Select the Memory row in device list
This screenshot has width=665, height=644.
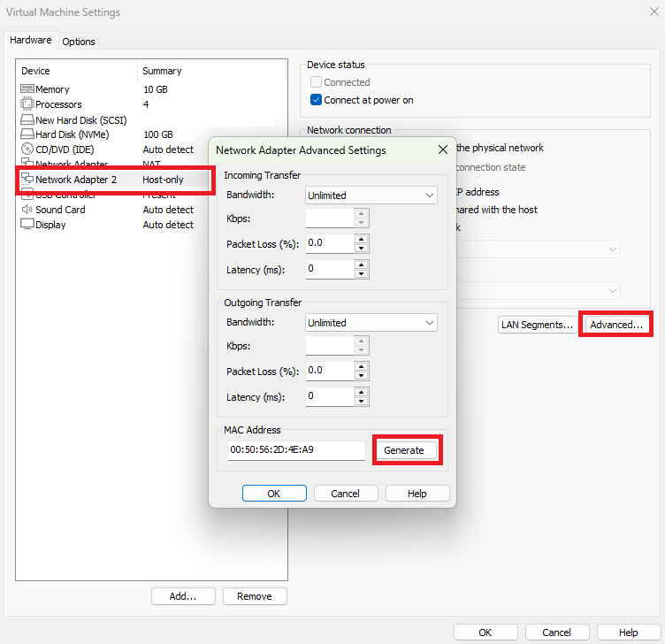pyautogui.click(x=151, y=89)
